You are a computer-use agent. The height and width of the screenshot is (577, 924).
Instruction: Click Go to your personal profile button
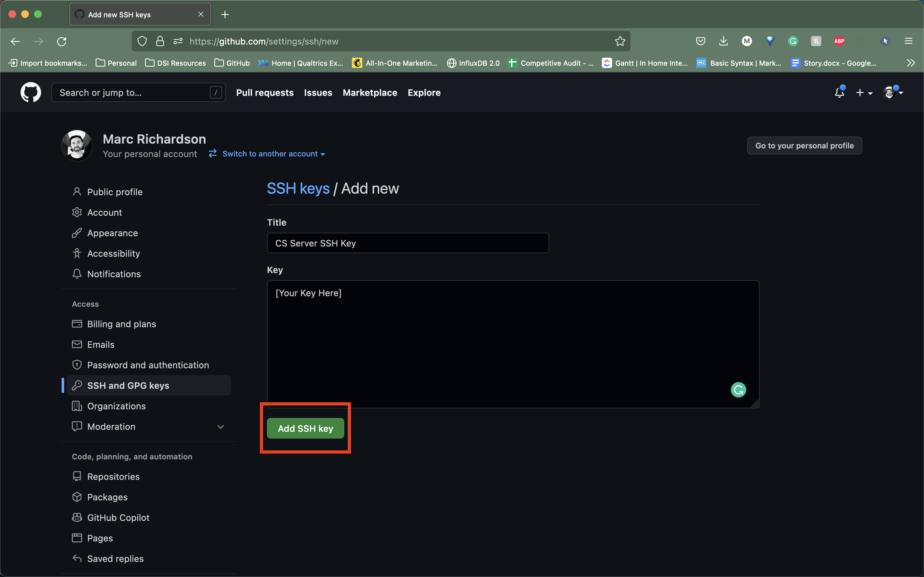click(804, 146)
